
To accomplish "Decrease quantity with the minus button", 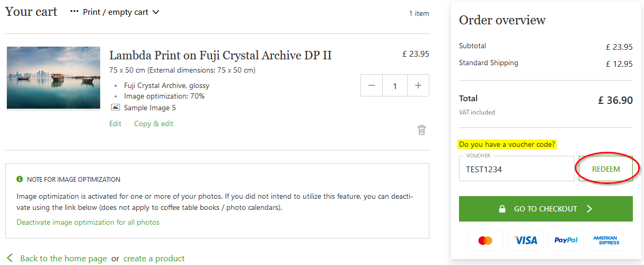I will (x=371, y=85).
